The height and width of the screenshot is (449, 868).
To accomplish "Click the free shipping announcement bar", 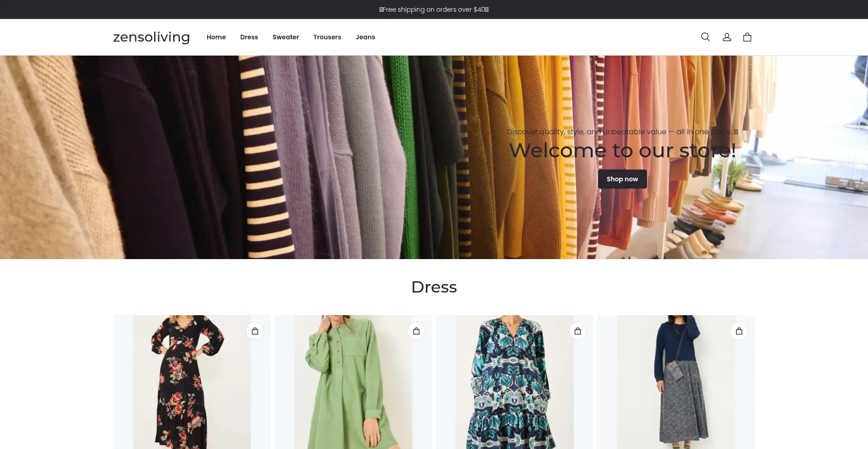I will pyautogui.click(x=434, y=9).
